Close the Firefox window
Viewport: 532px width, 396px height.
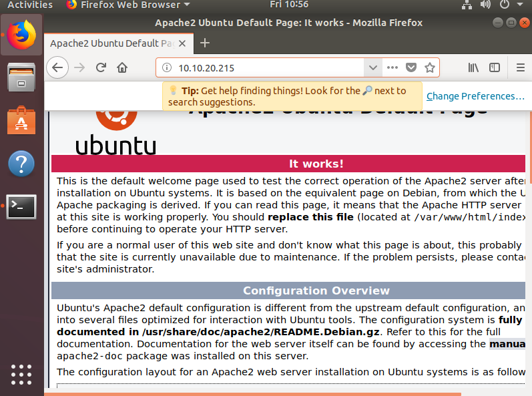(525, 23)
